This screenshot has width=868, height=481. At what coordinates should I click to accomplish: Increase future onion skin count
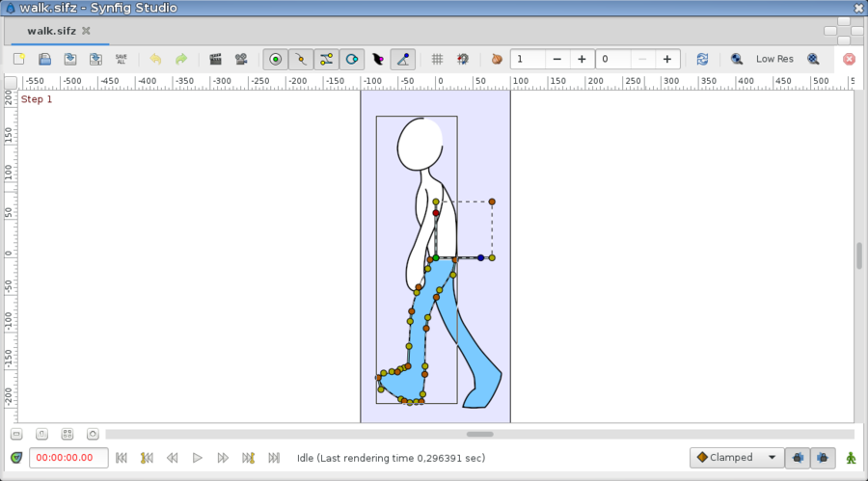click(667, 59)
